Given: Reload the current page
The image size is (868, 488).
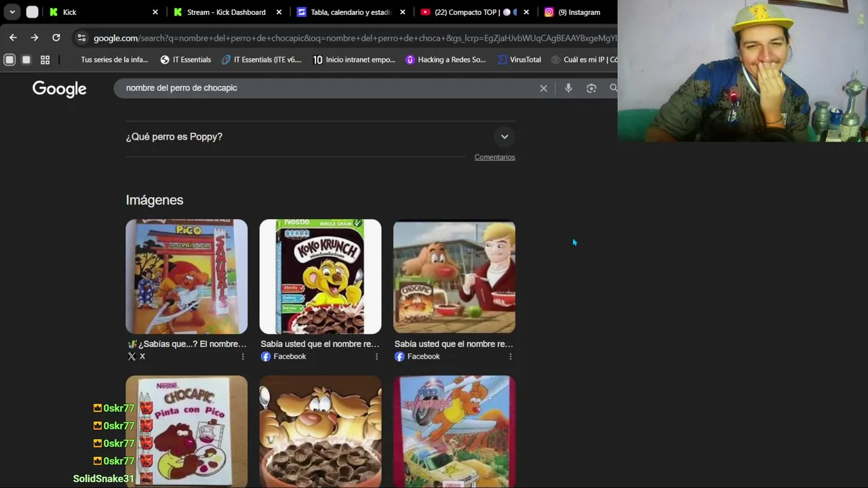Looking at the screenshot, I should click(56, 38).
